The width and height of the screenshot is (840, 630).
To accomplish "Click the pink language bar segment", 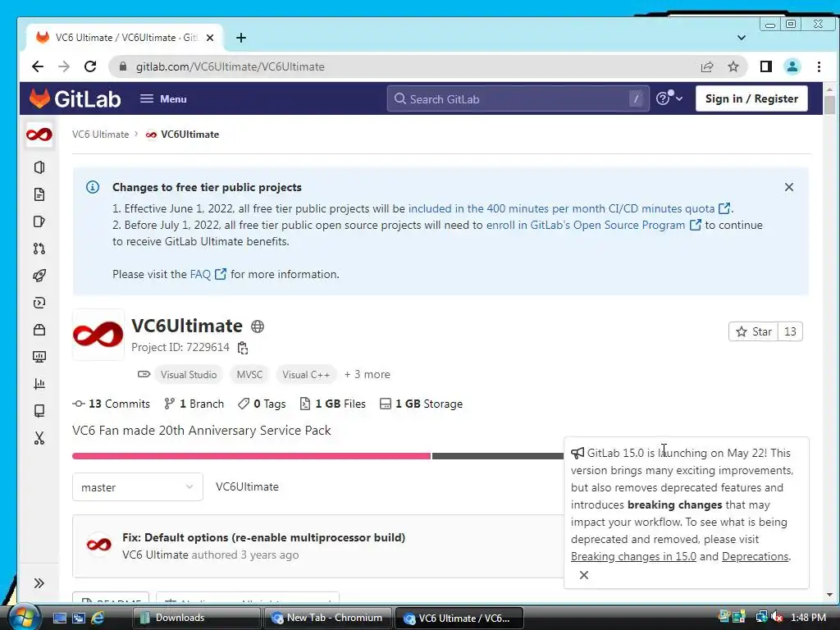I will (x=251, y=456).
